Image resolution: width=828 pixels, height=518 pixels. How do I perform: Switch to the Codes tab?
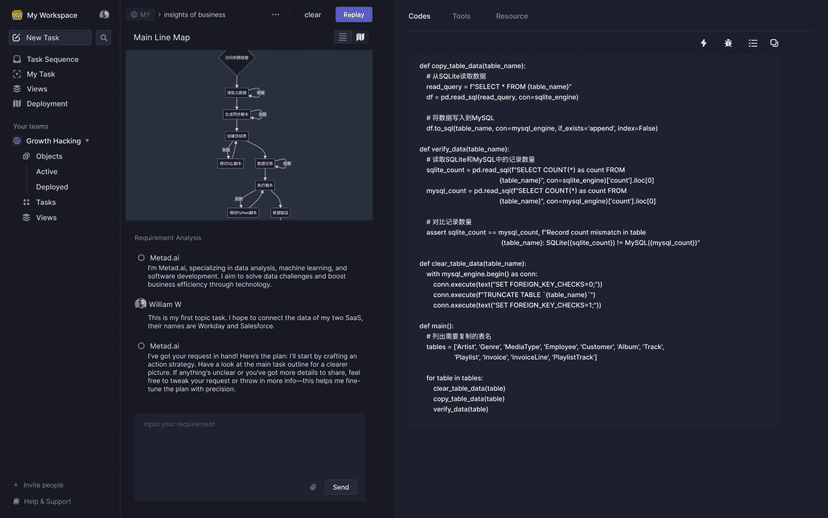click(x=419, y=16)
